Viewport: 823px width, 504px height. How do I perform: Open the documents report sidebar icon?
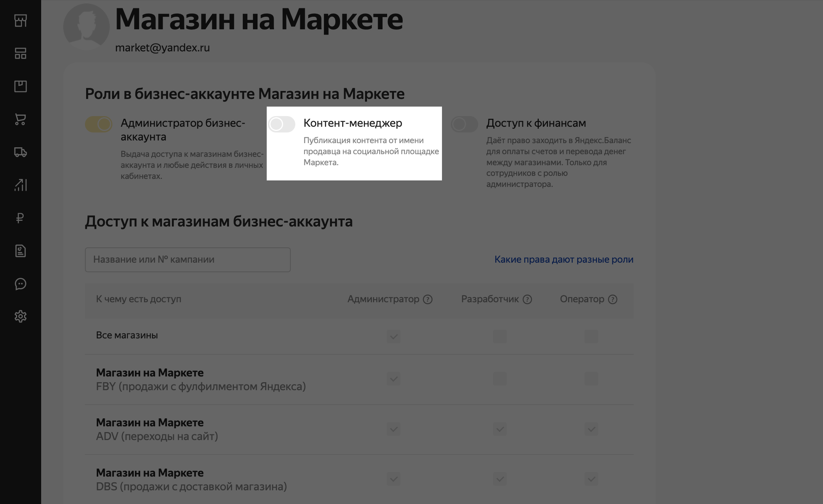pos(21,251)
